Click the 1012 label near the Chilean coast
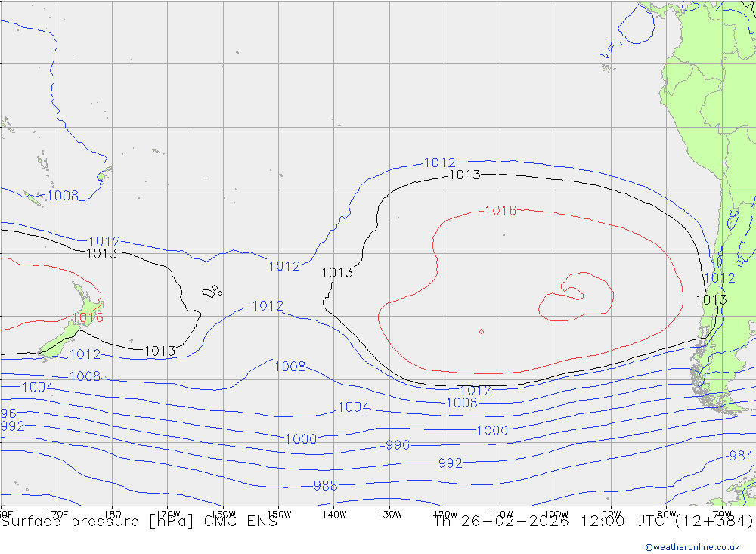756x554 pixels. tap(720, 278)
